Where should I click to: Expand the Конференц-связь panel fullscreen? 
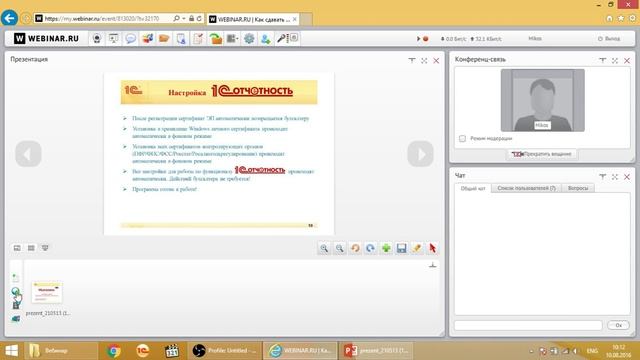[x=615, y=60]
